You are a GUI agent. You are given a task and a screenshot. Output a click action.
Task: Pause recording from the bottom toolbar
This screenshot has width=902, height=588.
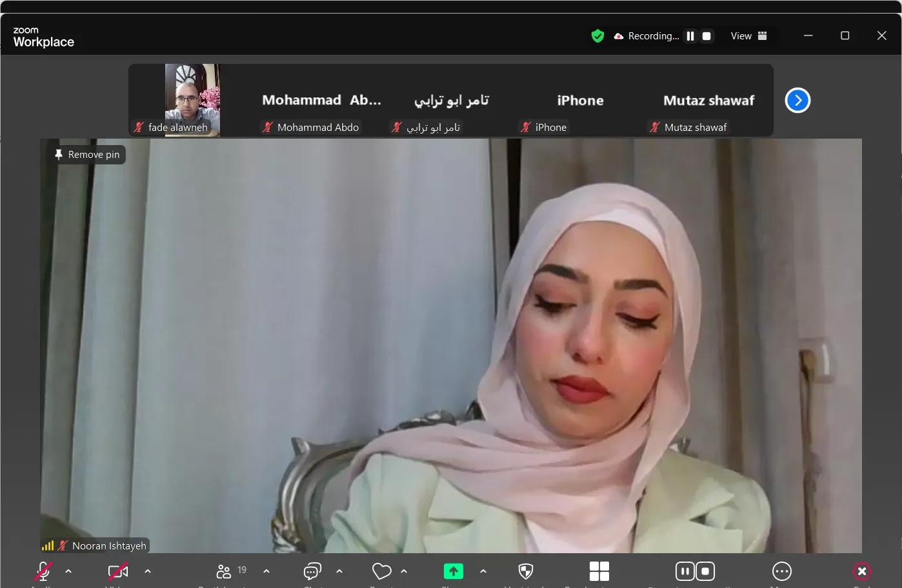click(x=685, y=571)
